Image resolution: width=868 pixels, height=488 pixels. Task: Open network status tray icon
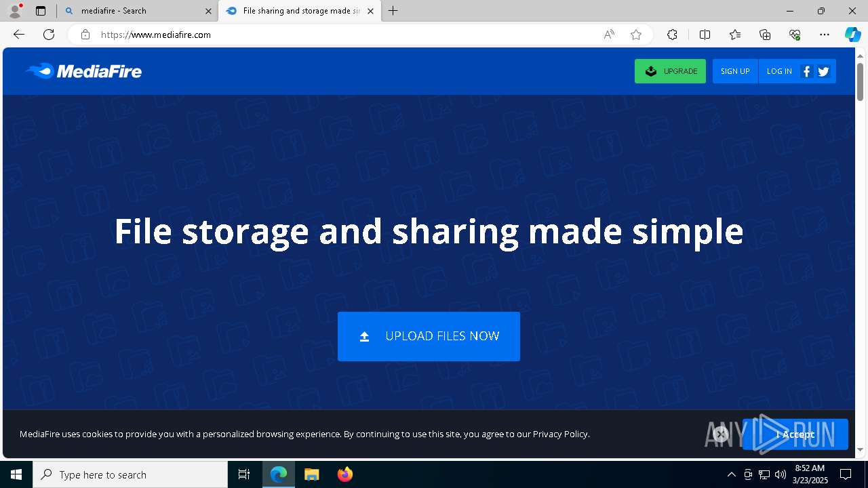pos(764,474)
